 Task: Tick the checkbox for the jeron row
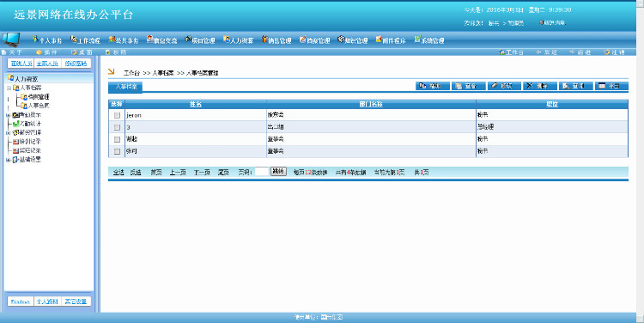point(117,115)
